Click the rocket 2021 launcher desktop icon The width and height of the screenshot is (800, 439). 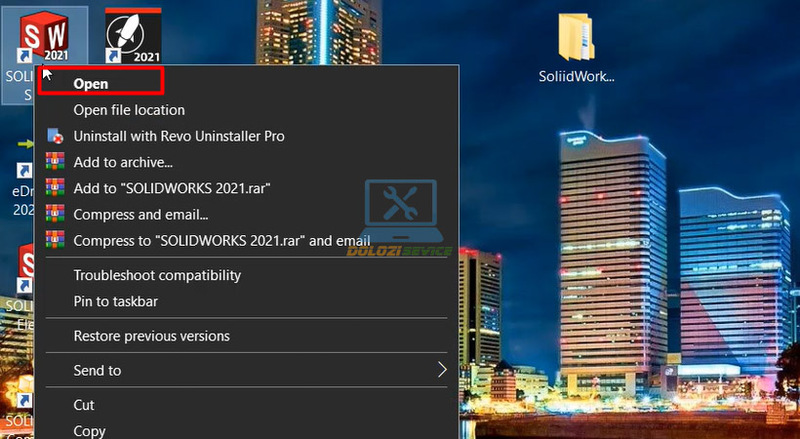point(133,36)
